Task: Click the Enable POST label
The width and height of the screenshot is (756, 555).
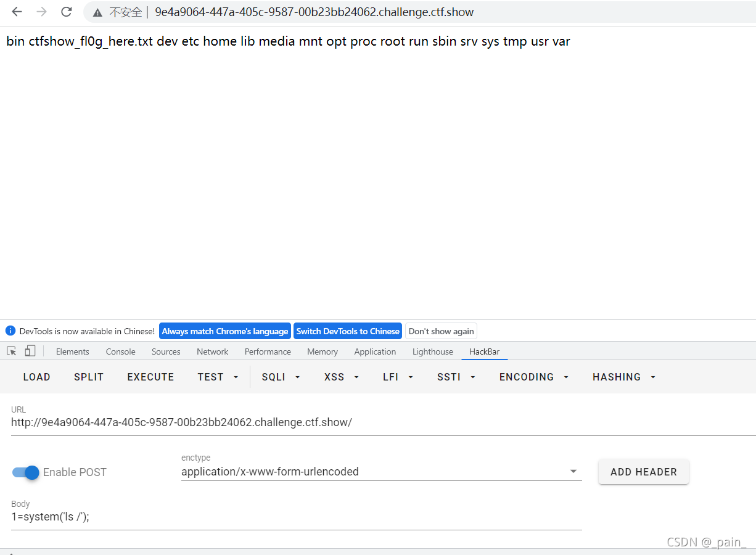Action: click(x=75, y=472)
